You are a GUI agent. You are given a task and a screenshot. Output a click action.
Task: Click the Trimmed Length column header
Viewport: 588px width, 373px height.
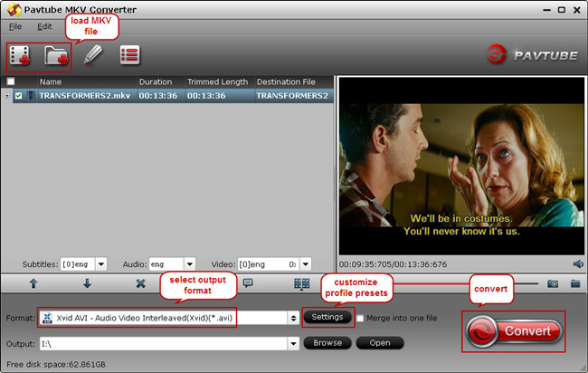[220, 81]
